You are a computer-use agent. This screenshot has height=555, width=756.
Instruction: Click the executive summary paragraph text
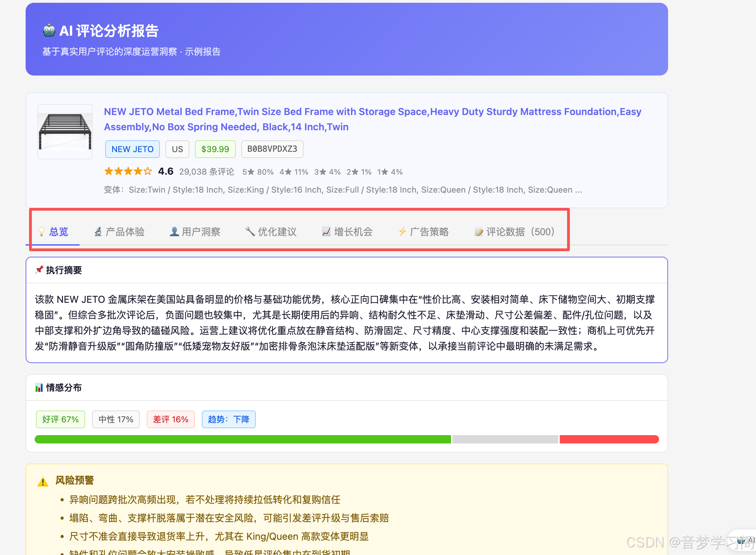[x=345, y=323]
